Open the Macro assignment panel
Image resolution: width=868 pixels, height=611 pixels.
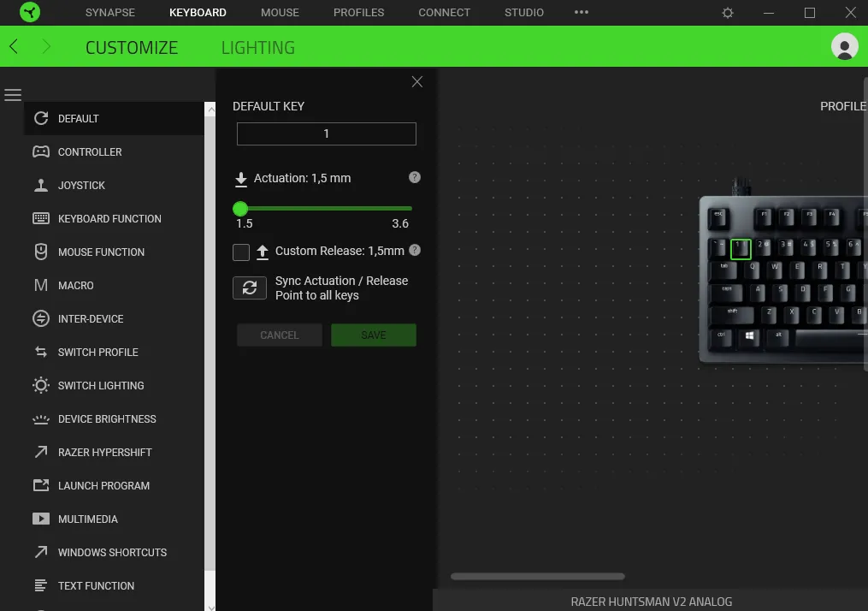pos(40,285)
